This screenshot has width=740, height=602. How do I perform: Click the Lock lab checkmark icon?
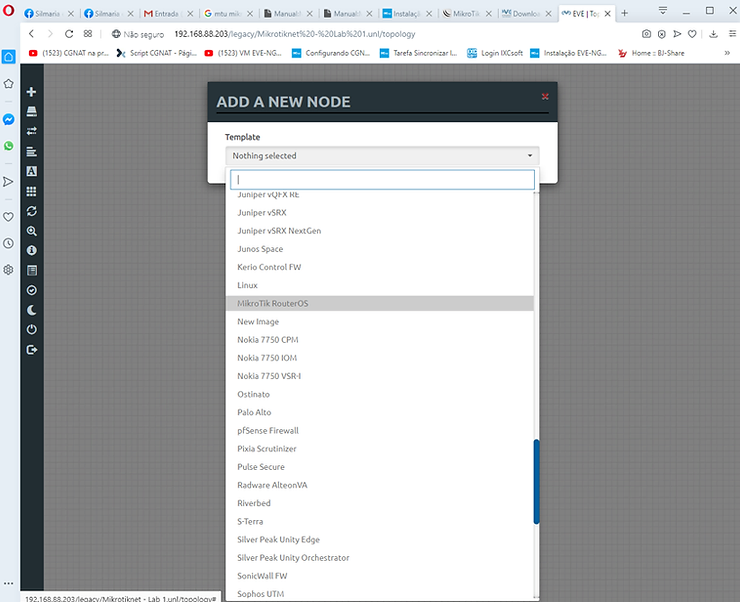(32, 290)
